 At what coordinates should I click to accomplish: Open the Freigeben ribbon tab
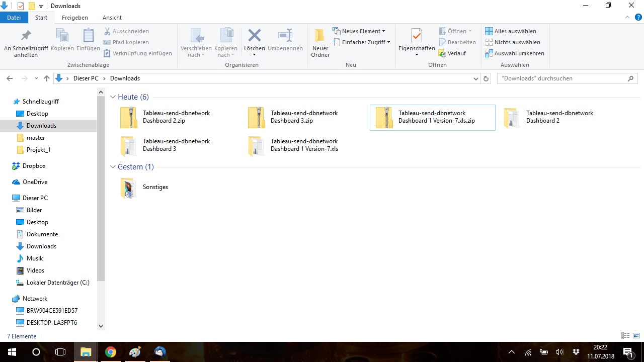tap(74, 18)
